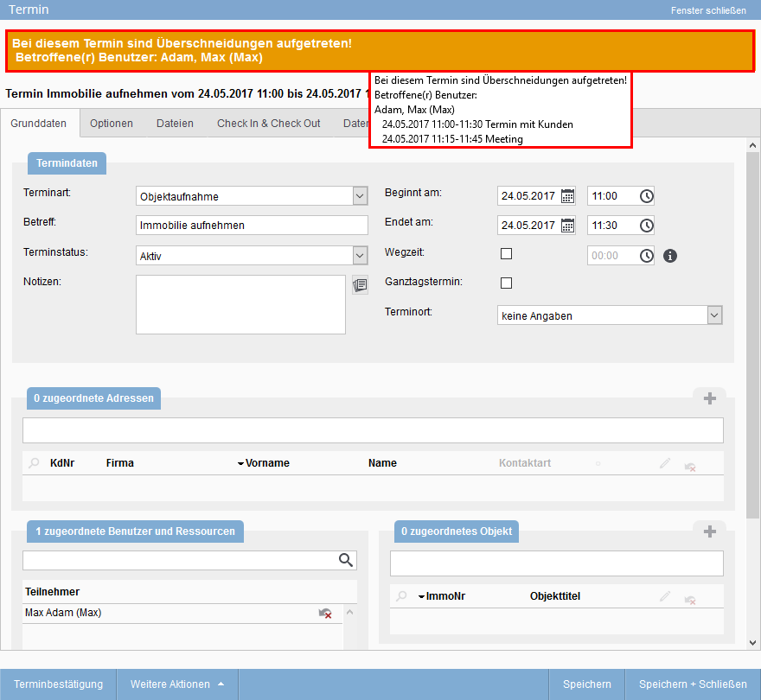Open the Weitere Aktionen menu
761x700 pixels.
[x=176, y=684]
